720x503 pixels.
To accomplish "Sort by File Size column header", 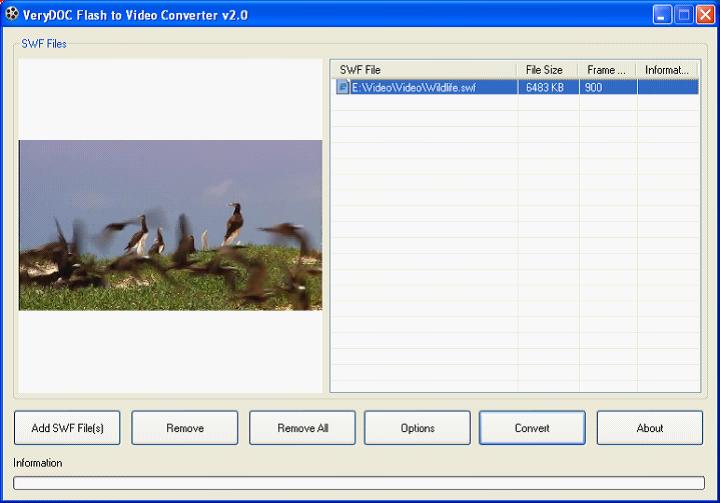I will pos(547,70).
